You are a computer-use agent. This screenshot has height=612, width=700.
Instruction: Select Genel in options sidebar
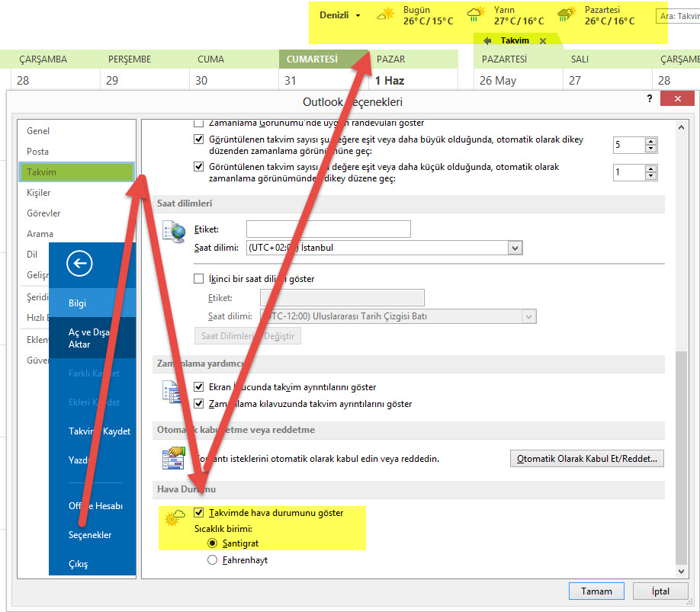[x=76, y=130]
